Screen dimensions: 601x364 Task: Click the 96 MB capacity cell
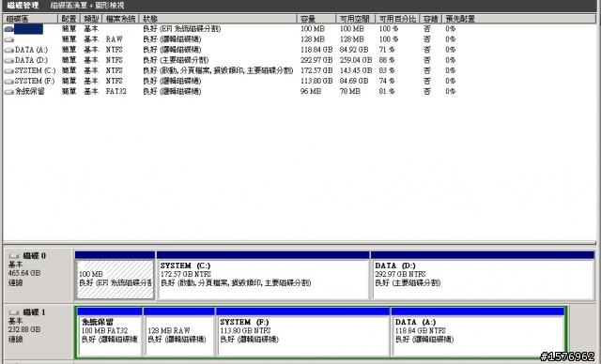point(311,92)
